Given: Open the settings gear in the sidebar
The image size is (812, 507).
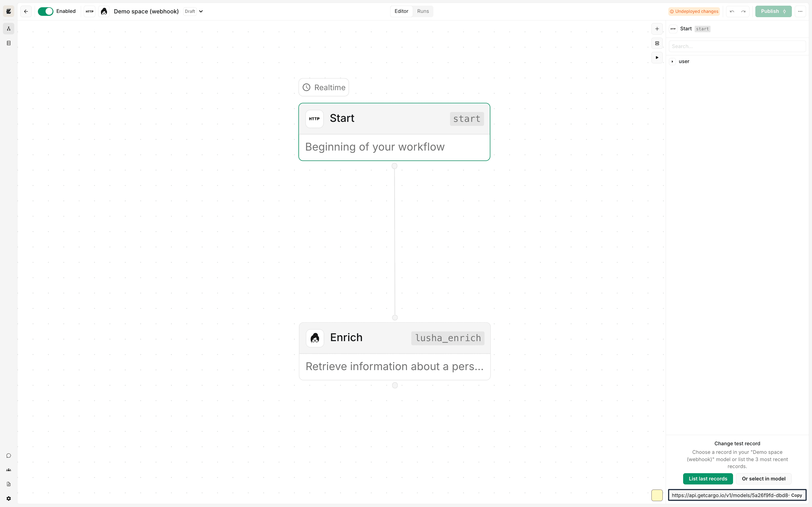Looking at the screenshot, I should pos(9,498).
